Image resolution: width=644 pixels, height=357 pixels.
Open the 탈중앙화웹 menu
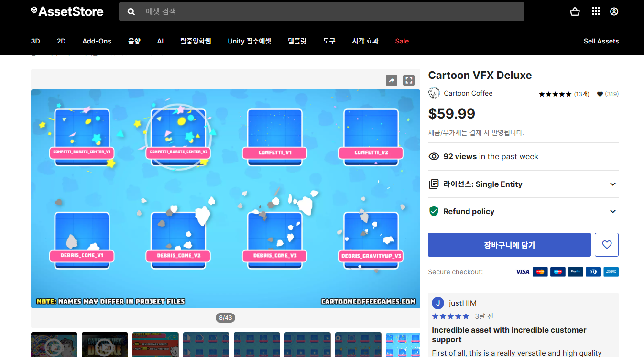pyautogui.click(x=196, y=41)
